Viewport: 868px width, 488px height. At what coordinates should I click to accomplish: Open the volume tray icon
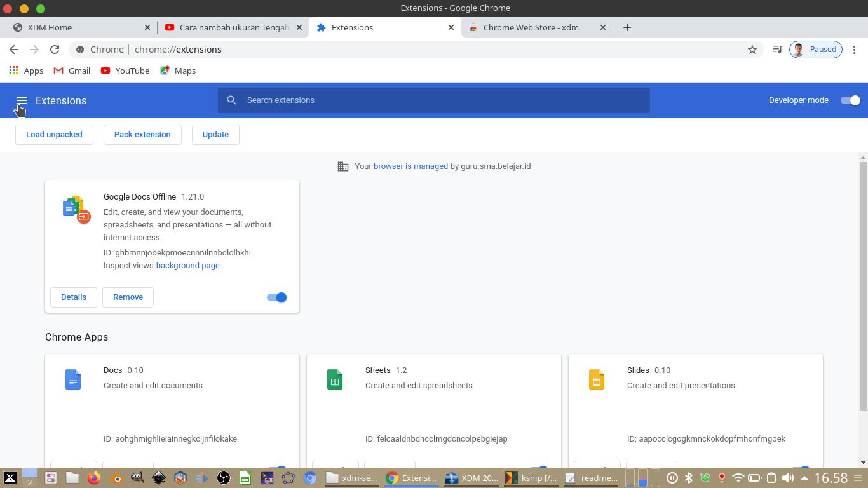click(x=787, y=478)
